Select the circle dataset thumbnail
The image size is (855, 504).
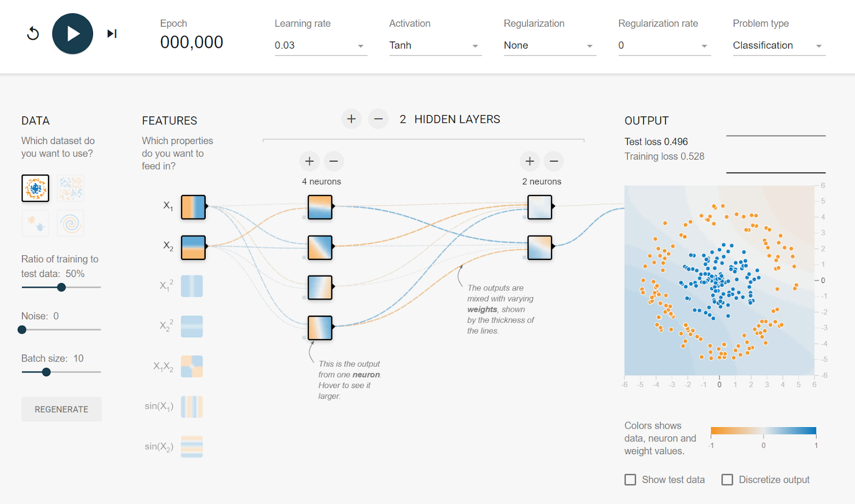(35, 188)
